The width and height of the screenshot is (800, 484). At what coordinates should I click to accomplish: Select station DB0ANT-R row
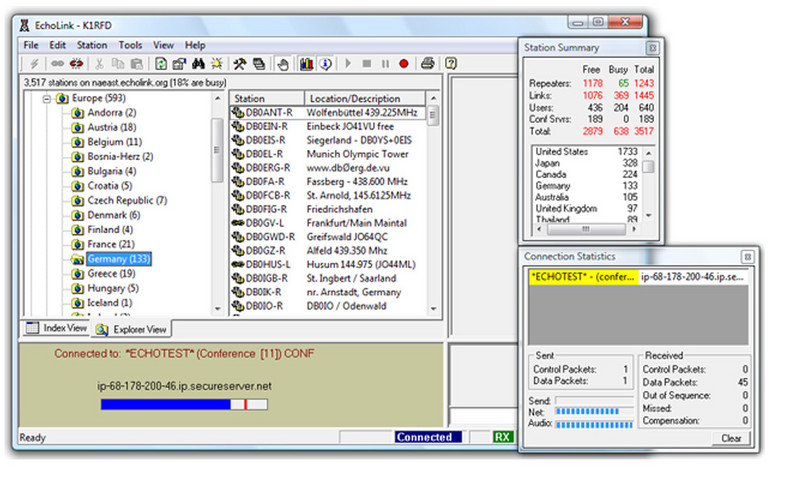328,113
